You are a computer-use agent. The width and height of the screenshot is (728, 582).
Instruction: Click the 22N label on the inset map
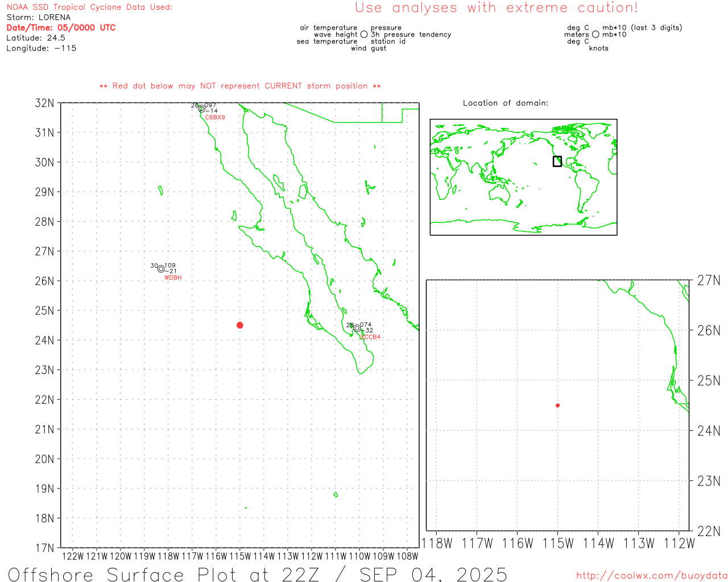coord(709,531)
